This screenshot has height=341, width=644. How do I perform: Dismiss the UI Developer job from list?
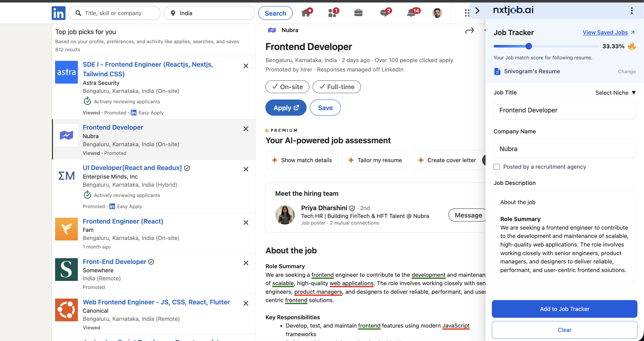click(245, 169)
